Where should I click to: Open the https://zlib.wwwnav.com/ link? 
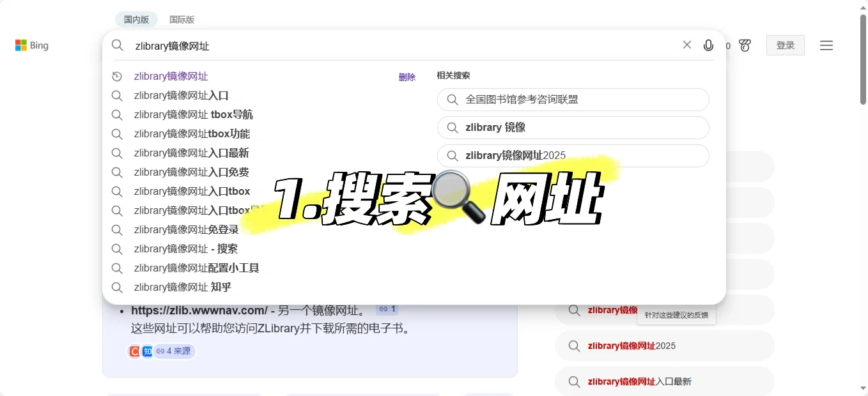pyautogui.click(x=199, y=310)
